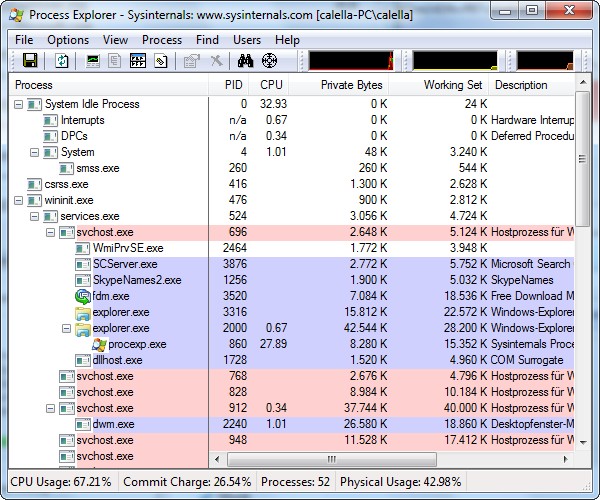The height and width of the screenshot is (500, 600).
Task: Click the Processes: 52 status entry
Action: [295, 482]
